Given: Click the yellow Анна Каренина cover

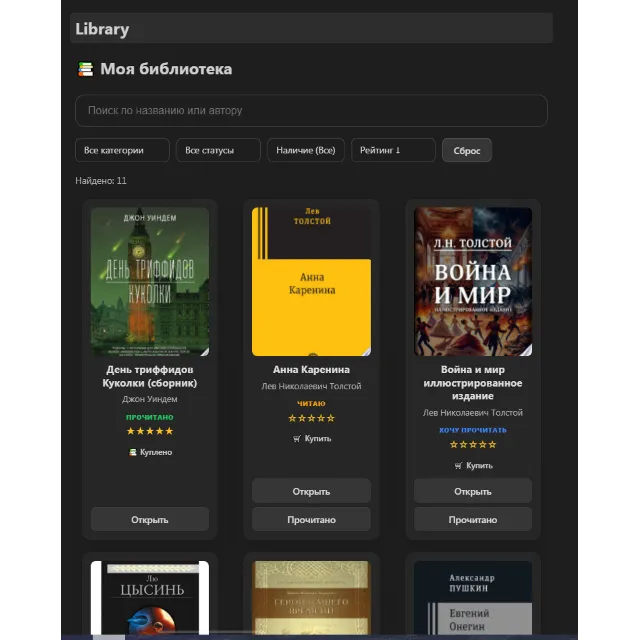Looking at the screenshot, I should (x=311, y=282).
